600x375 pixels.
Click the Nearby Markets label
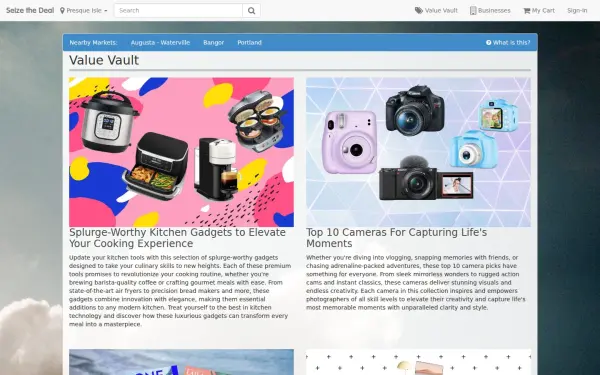(x=93, y=42)
